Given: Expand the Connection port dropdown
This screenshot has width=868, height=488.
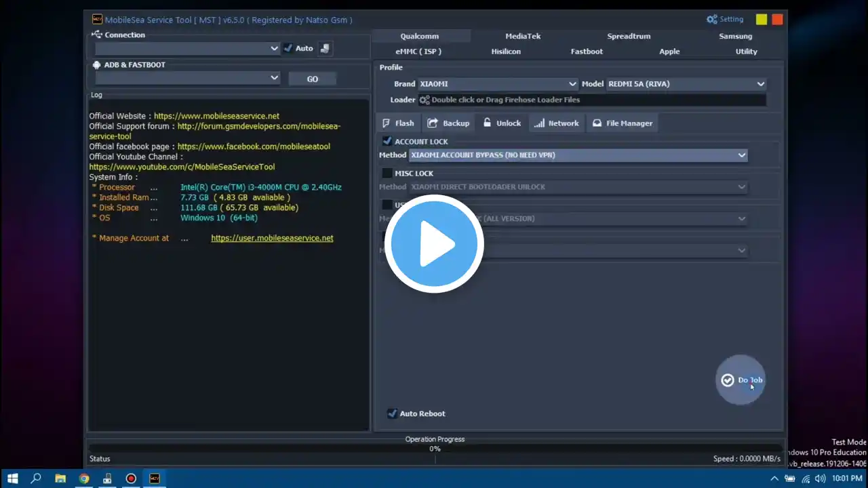Looking at the screenshot, I should (188, 48).
